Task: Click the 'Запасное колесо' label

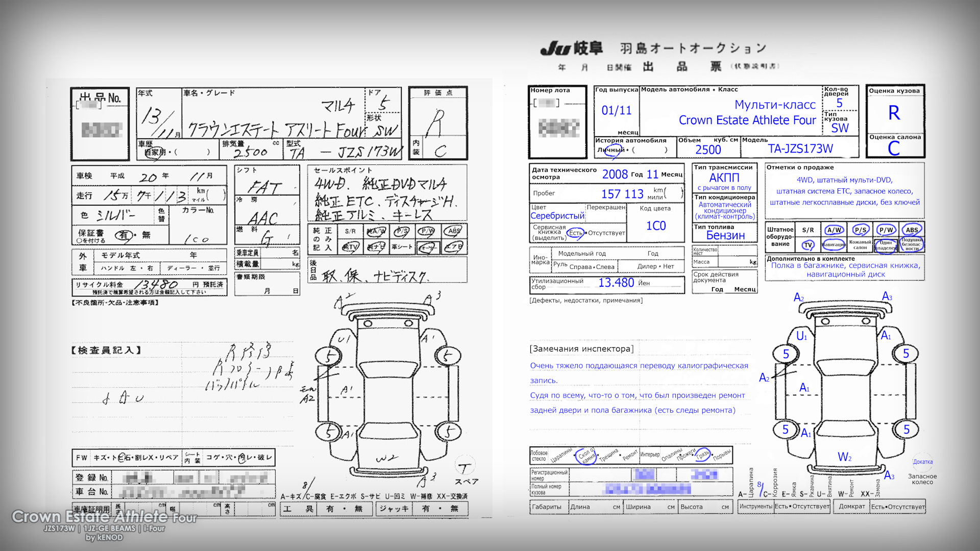Action: click(x=922, y=479)
